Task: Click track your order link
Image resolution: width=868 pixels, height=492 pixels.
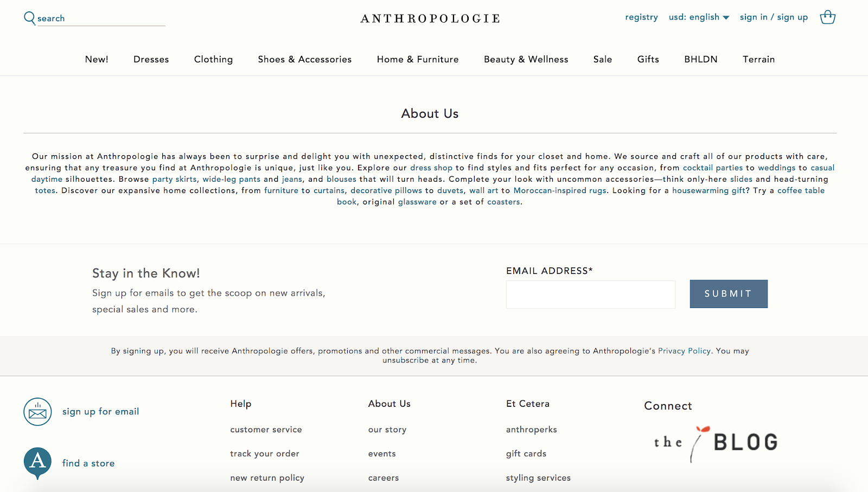Action: (265, 454)
